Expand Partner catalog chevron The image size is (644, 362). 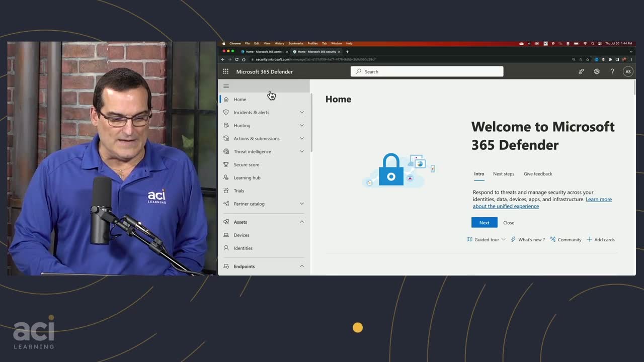[302, 204]
